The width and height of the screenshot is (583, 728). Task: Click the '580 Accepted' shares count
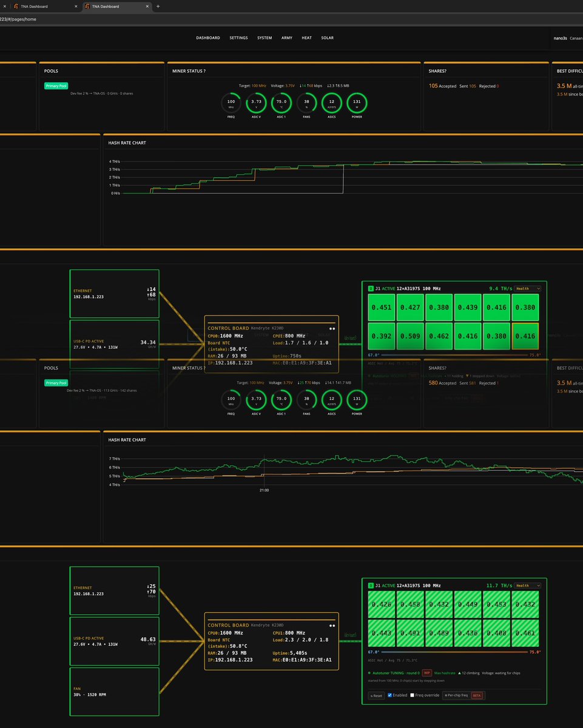[x=442, y=383]
